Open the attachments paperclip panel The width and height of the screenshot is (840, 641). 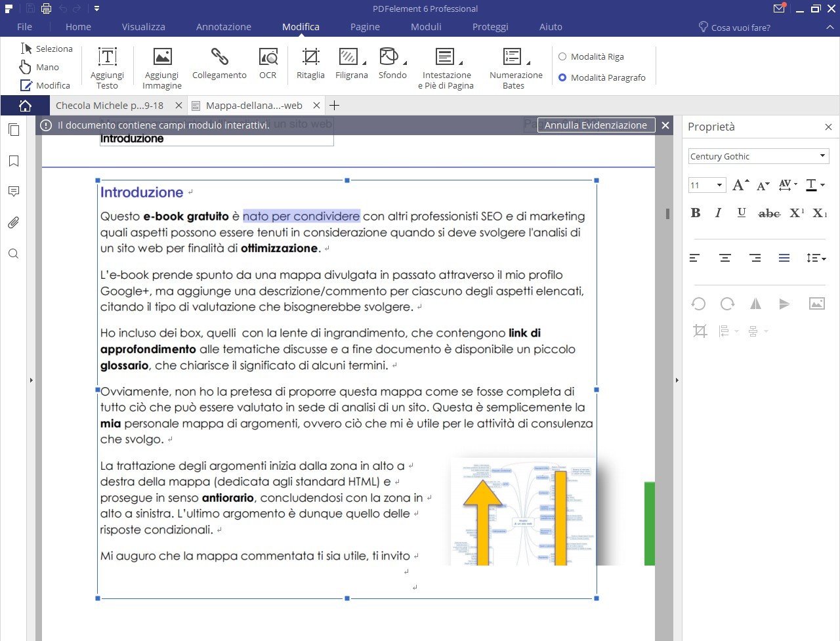pos(13,223)
